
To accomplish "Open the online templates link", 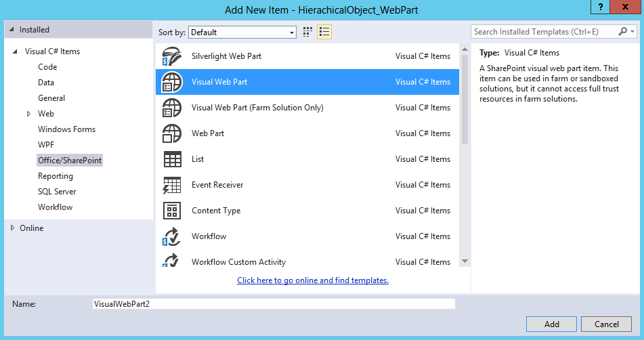I will pyautogui.click(x=313, y=280).
